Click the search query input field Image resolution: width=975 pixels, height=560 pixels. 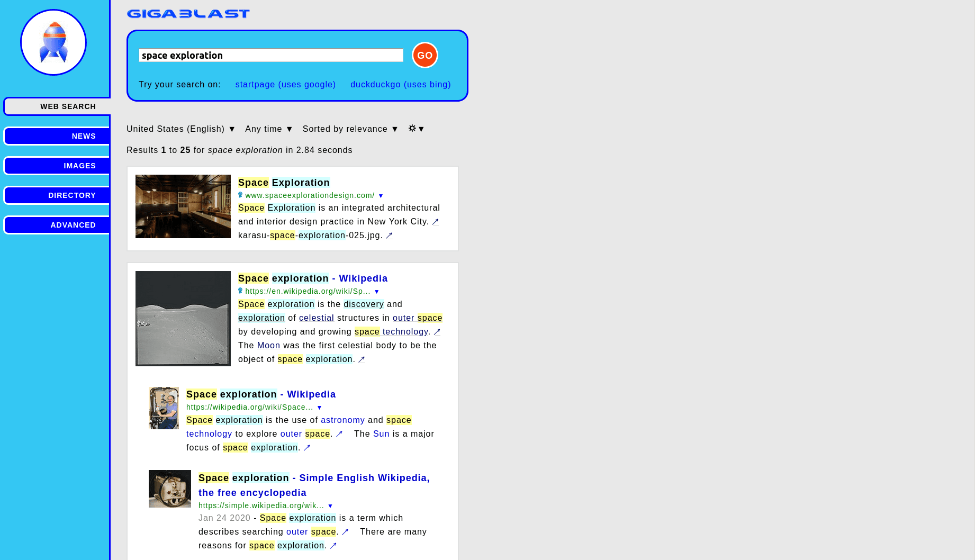270,56
